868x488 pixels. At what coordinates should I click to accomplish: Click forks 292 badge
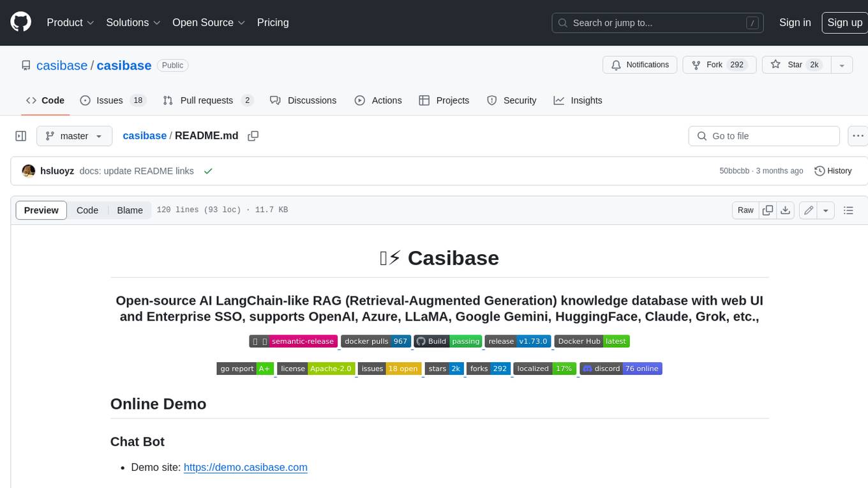tap(488, 369)
